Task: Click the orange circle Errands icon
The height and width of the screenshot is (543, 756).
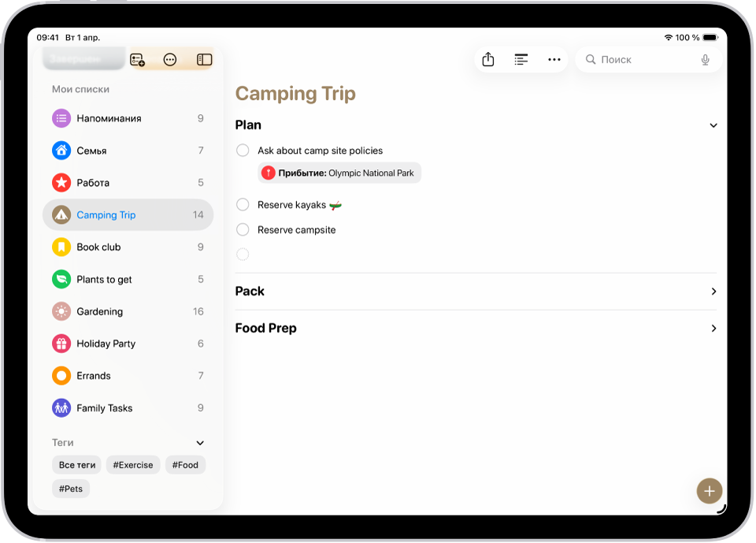Action: [61, 375]
